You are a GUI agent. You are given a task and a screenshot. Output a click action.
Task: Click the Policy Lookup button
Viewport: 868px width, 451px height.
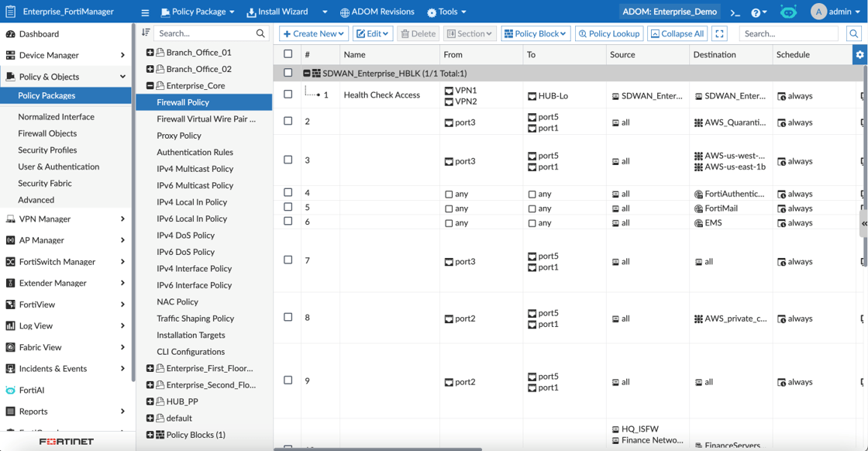[x=609, y=34]
